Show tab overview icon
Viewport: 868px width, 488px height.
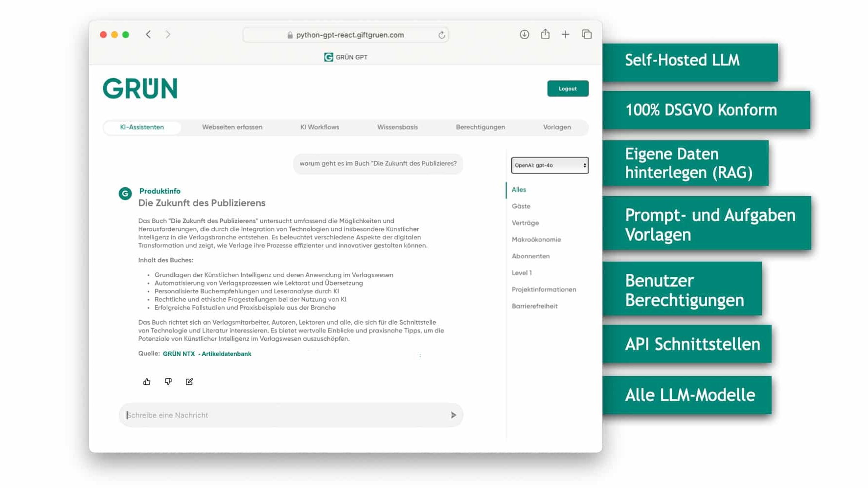pyautogui.click(x=587, y=34)
